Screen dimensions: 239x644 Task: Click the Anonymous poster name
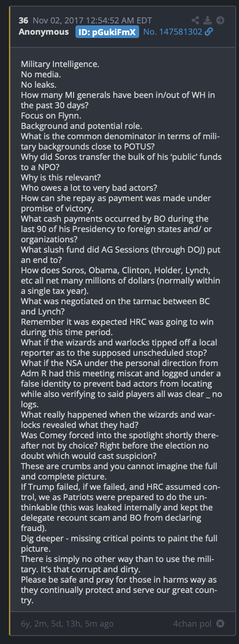pyautogui.click(x=44, y=31)
